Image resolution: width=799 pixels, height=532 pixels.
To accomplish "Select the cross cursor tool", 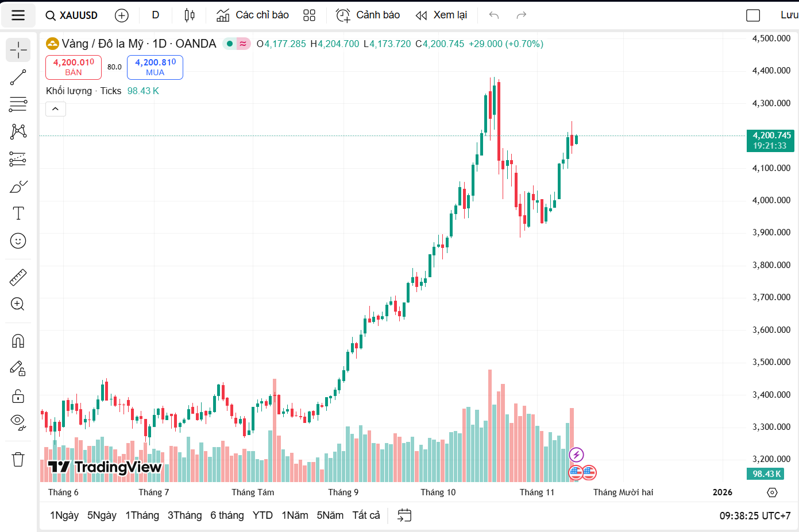I will 18,50.
